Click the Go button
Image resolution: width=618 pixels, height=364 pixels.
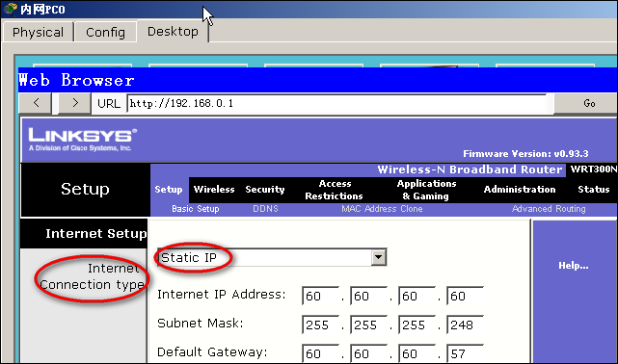(x=586, y=103)
